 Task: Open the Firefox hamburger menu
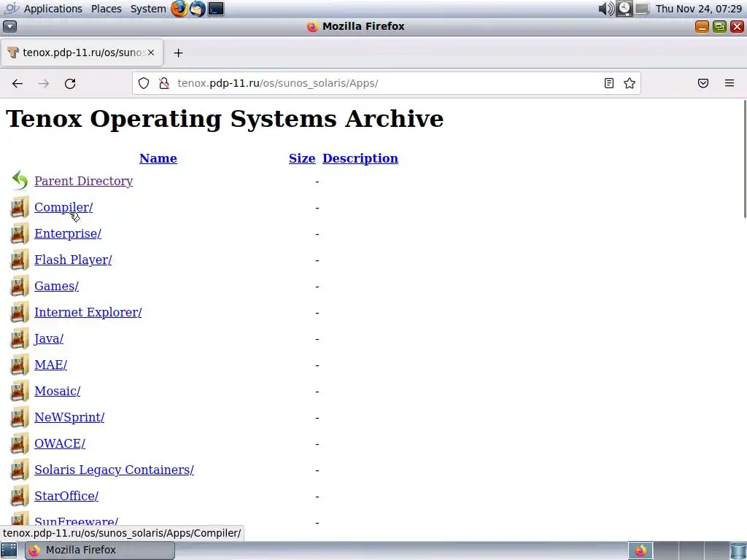pos(729,83)
